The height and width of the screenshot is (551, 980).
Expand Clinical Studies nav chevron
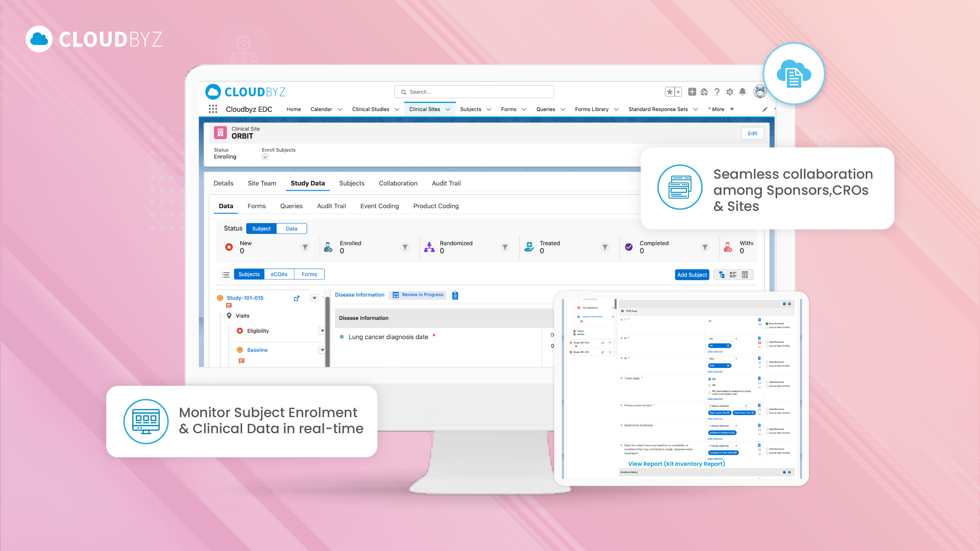click(397, 110)
